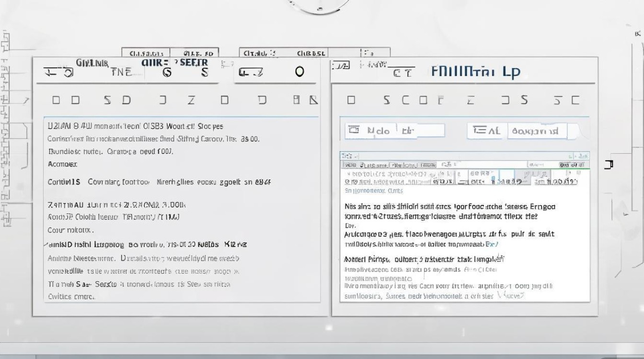Viewport: 644px width, 359px height.
Task: Click the small box icon at far right edge
Action: [609, 165]
